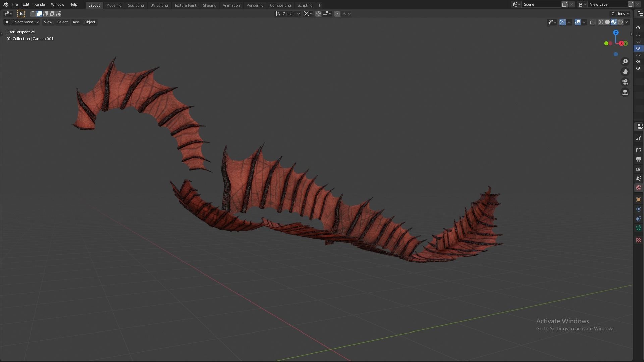
Task: Open the outliner editor type icon
Action: click(640, 14)
